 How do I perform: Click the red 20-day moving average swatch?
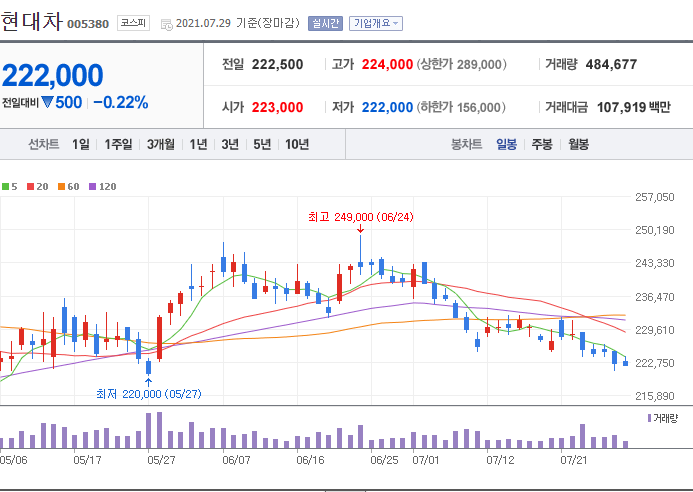[x=30, y=187]
